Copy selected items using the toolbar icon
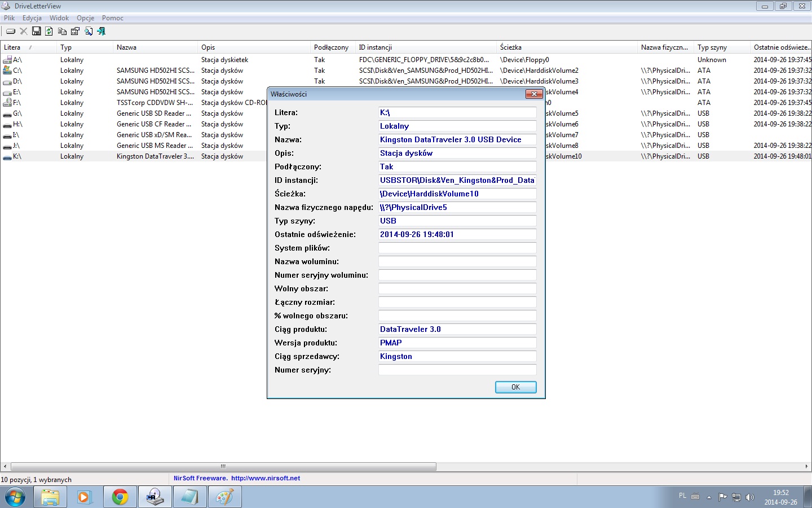 click(x=62, y=31)
